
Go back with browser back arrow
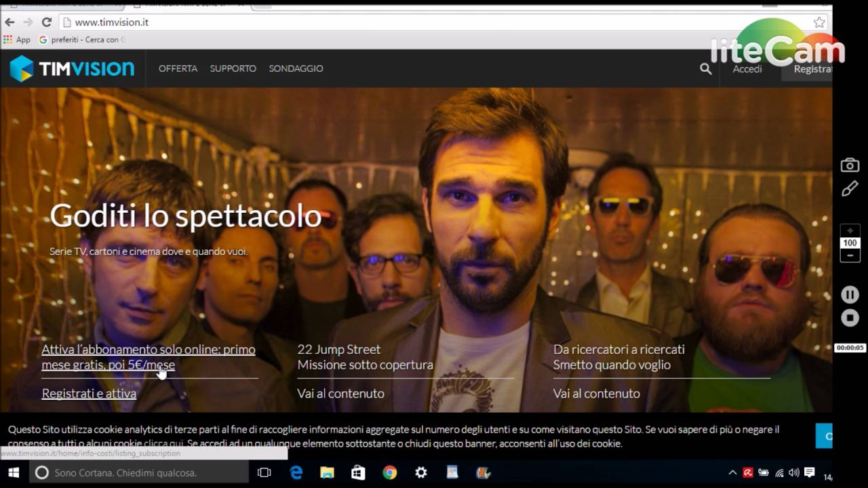[9, 22]
